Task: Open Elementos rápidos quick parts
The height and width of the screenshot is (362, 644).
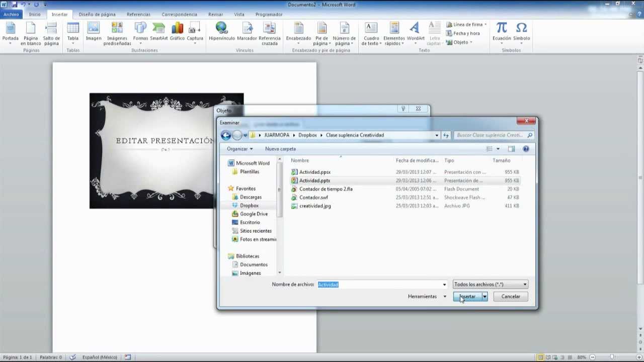Action: point(394,33)
